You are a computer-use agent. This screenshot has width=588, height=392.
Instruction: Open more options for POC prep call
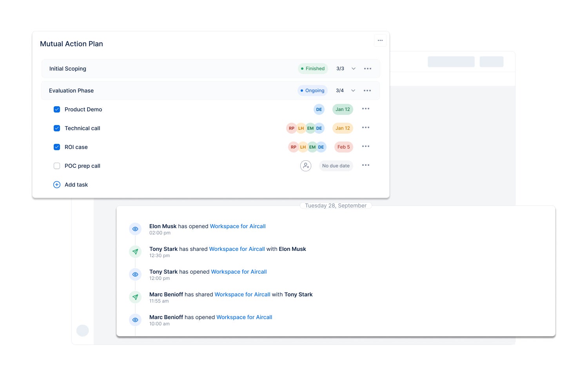click(x=365, y=165)
